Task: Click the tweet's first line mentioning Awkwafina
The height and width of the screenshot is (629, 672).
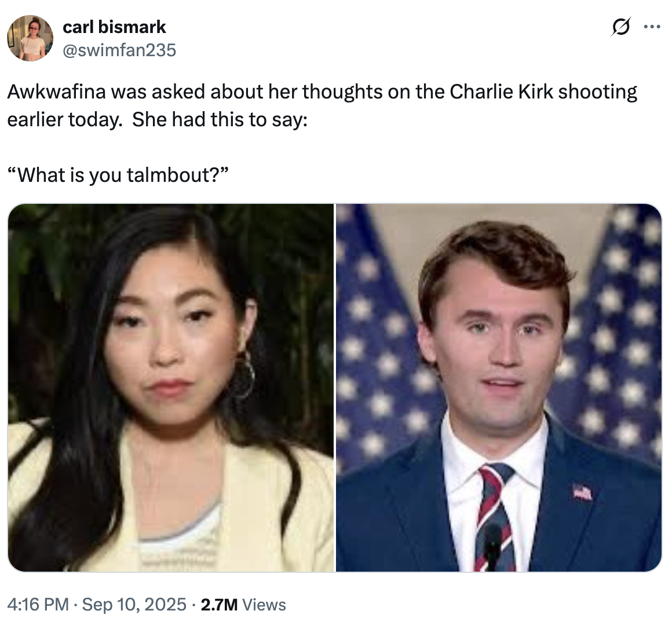Action: 322,92
